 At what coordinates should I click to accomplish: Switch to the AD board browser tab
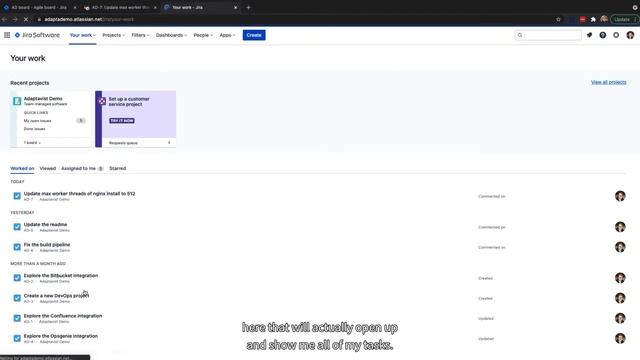(x=39, y=7)
